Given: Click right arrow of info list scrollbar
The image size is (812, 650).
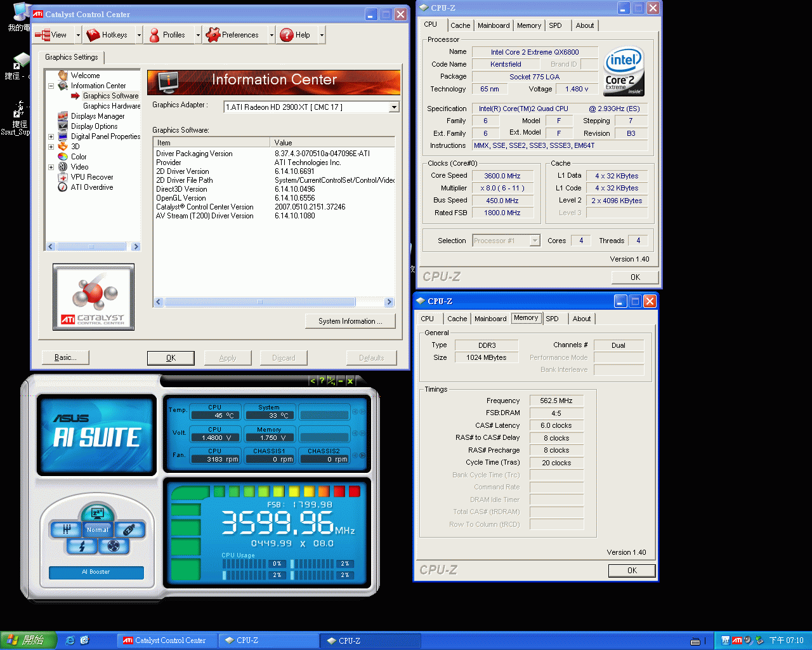Looking at the screenshot, I should pos(390,302).
